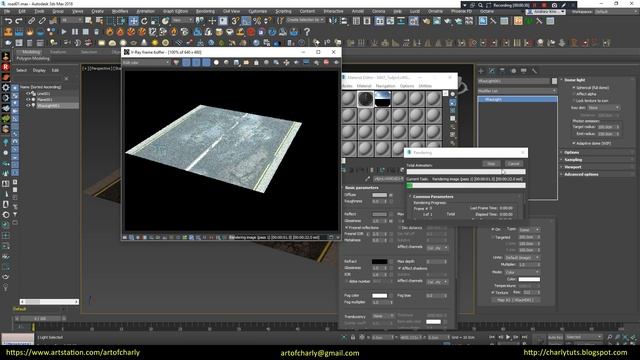
Task: Click the selection lock padlock icon in status bar
Action: click(353, 338)
